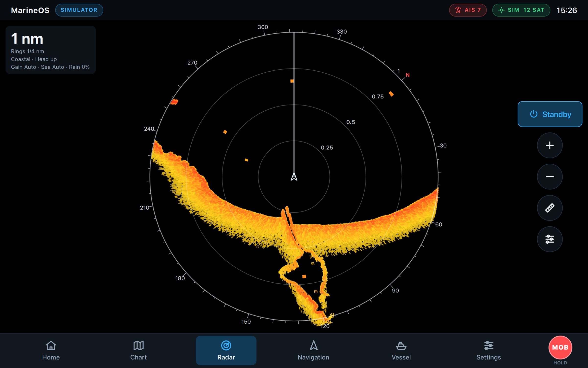
Task: Select the target on the heading line
Action: [292, 81]
